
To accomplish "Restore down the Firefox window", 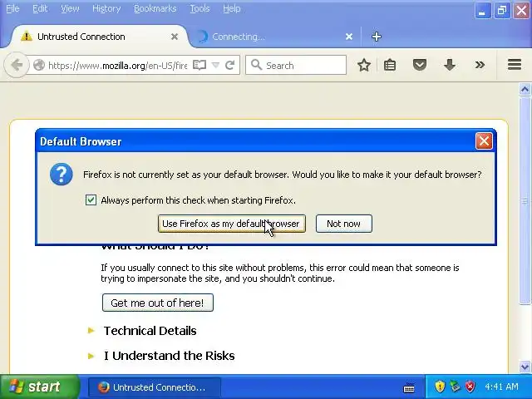I will coord(502,11).
